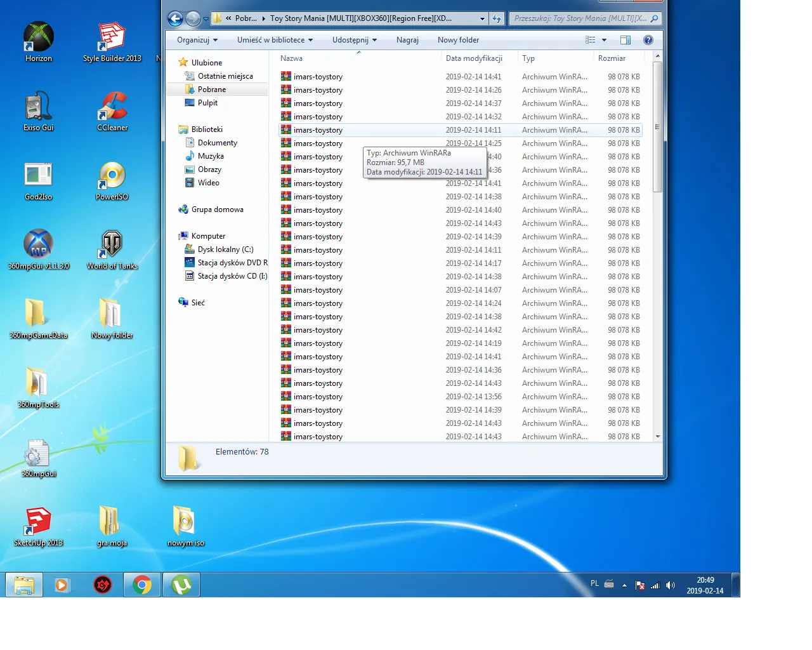Open uTorrent from the taskbar
Viewport: 812px width, 650px height.
(x=181, y=585)
